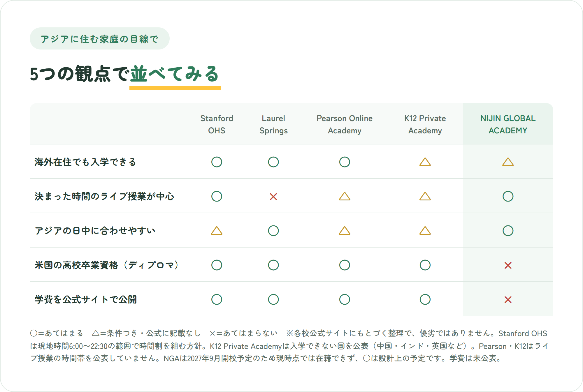Click Pearson triangle in アジアの日中 row
This screenshot has width=583, height=392.
[x=345, y=231]
